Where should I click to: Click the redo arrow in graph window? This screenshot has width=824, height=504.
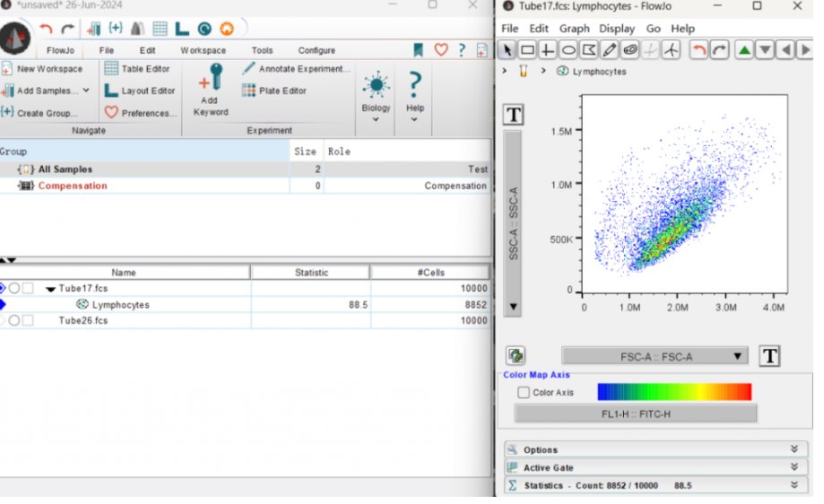pyautogui.click(x=719, y=50)
